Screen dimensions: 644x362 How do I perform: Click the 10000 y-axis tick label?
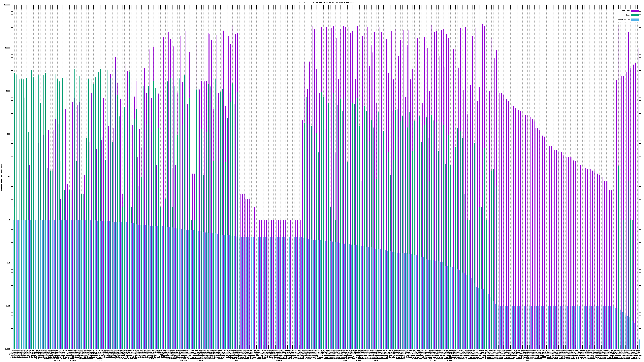click(x=8, y=48)
